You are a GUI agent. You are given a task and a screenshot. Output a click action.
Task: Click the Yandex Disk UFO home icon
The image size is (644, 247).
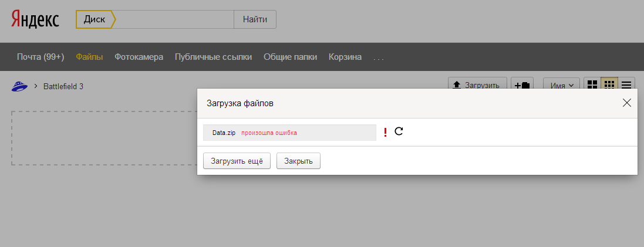(20, 86)
